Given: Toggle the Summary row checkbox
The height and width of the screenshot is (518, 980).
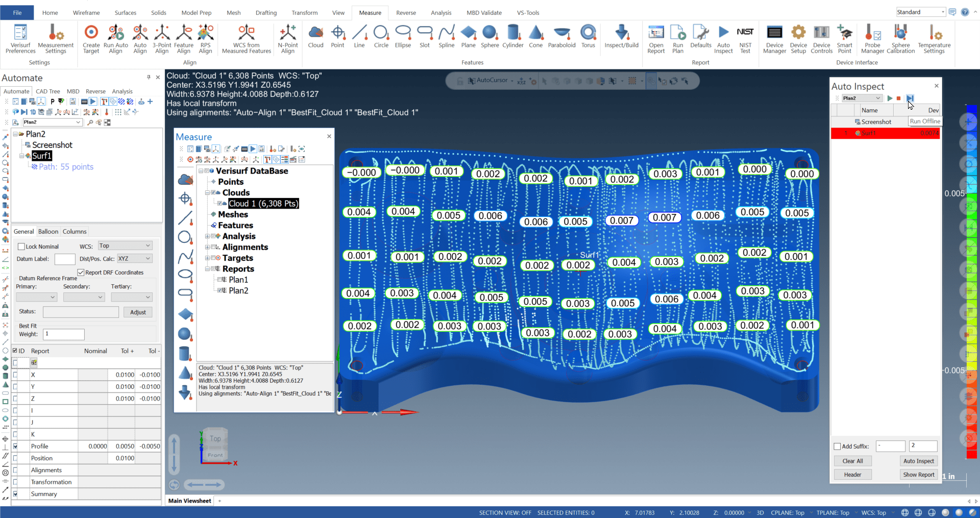Looking at the screenshot, I should [15, 494].
